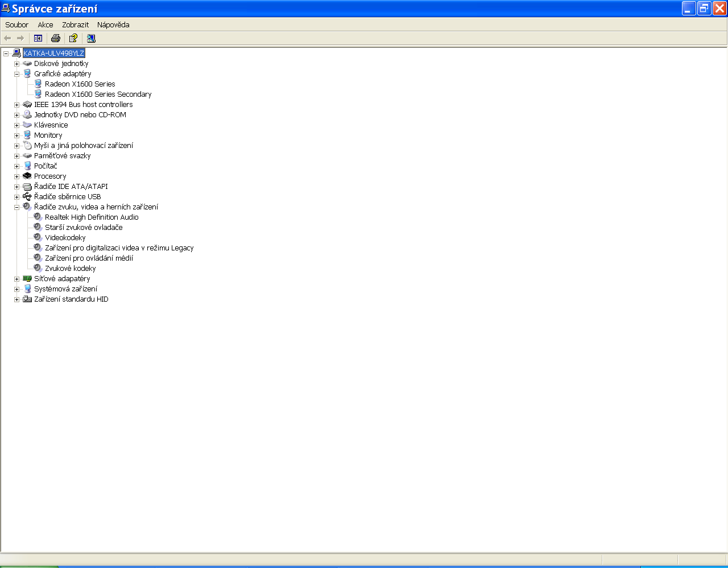Collapse the Grafické adaptéry node
Screen dimensions: 728x568
[x=16, y=74]
